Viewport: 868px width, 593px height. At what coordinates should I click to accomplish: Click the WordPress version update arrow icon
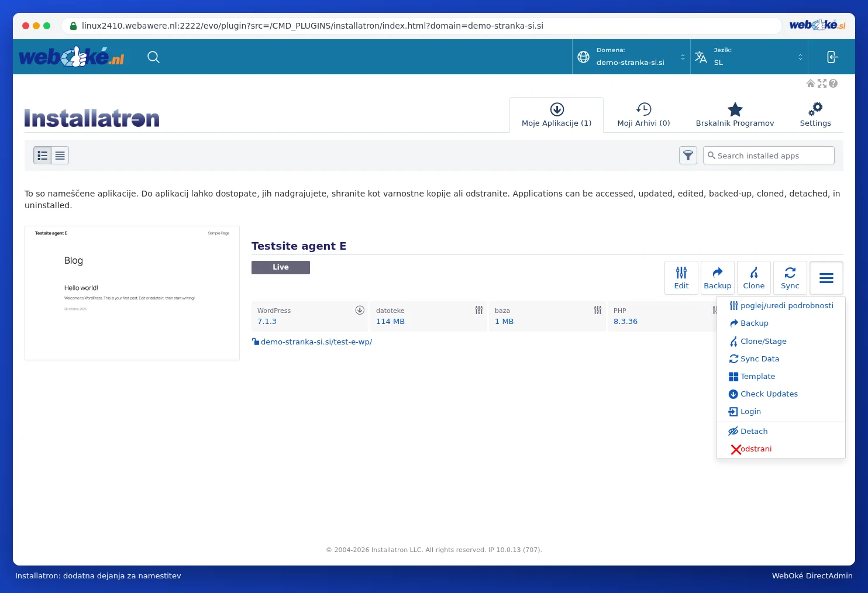pyautogui.click(x=360, y=310)
